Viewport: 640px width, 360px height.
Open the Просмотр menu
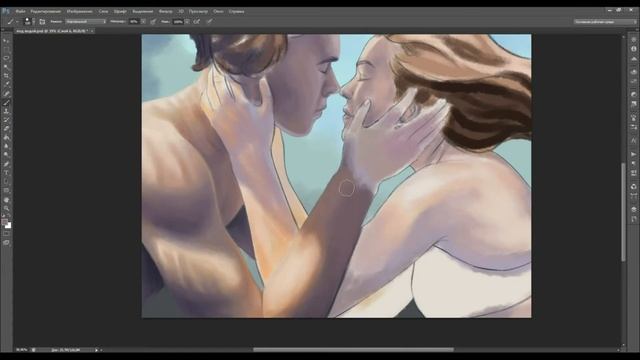click(x=198, y=11)
